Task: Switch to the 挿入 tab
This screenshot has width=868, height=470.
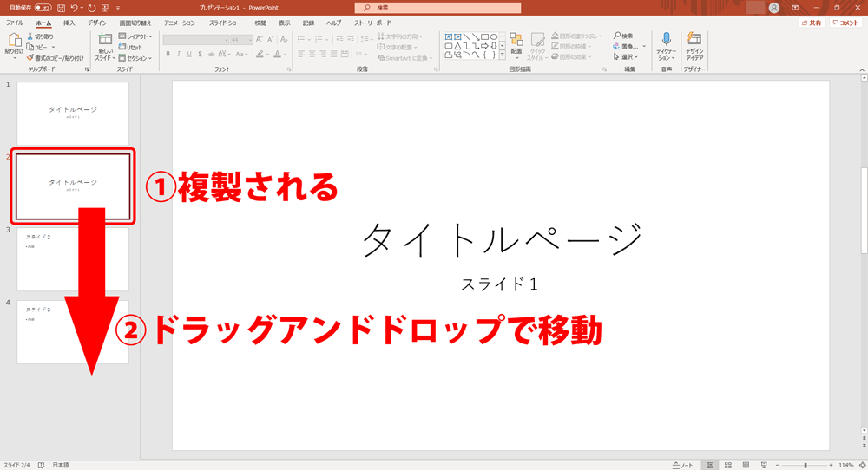Action: [69, 23]
